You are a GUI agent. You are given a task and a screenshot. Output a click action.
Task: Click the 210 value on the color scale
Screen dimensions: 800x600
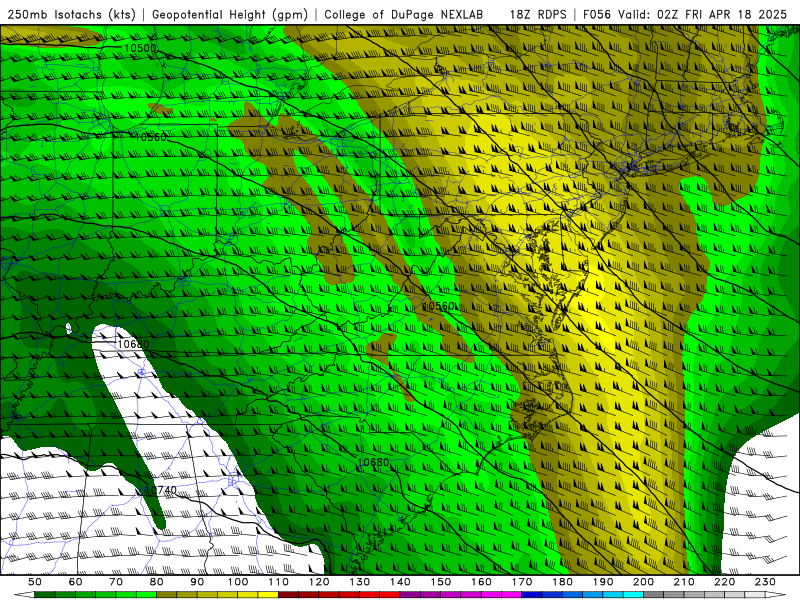(x=684, y=582)
